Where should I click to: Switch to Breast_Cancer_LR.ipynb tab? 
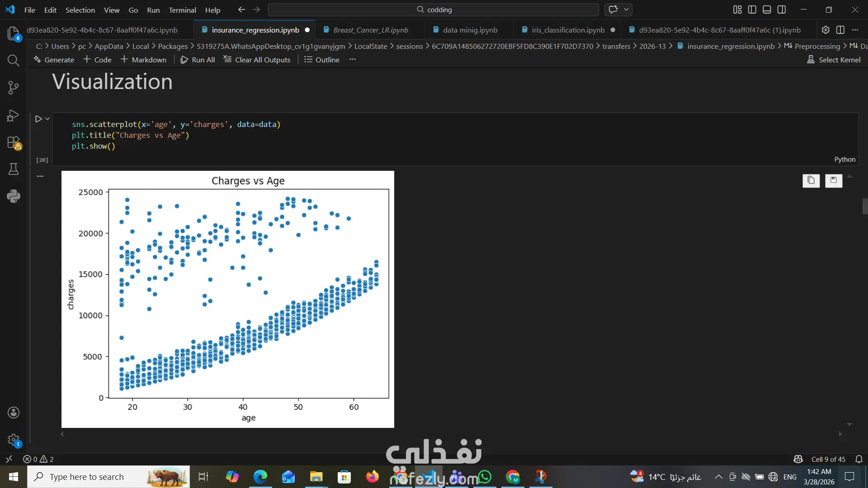pos(370,30)
